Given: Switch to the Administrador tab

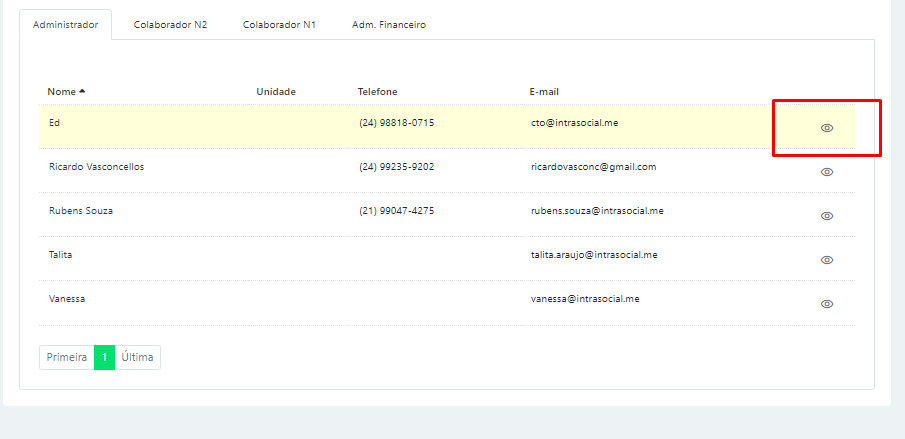Looking at the screenshot, I should pyautogui.click(x=65, y=25).
